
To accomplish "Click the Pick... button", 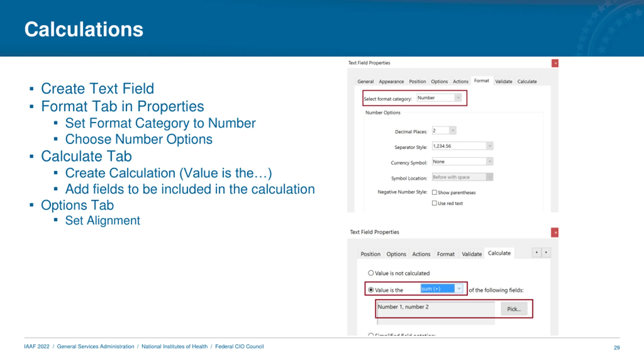I will (x=514, y=309).
